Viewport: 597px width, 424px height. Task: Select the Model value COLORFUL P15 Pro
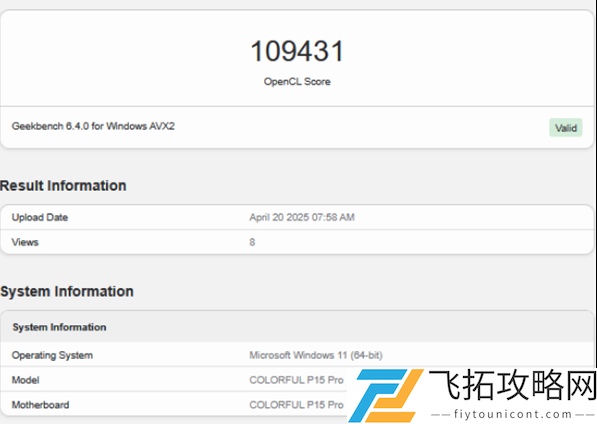click(296, 380)
